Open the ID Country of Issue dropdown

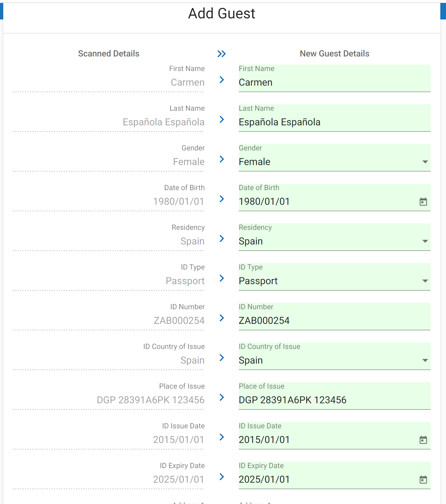pyautogui.click(x=425, y=360)
